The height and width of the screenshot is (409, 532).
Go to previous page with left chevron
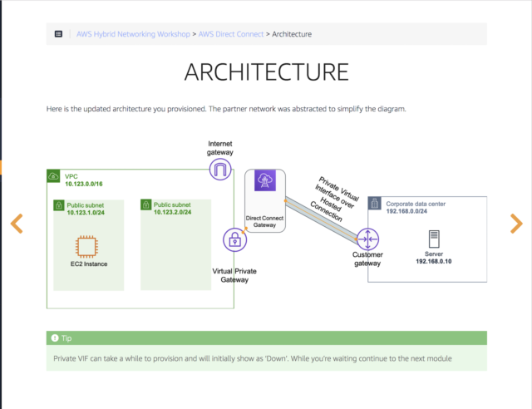[x=16, y=223]
